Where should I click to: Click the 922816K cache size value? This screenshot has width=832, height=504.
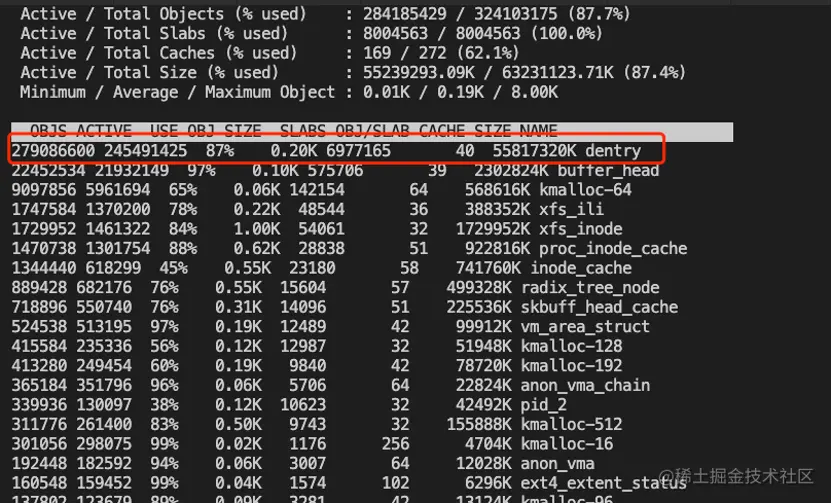[x=497, y=249]
